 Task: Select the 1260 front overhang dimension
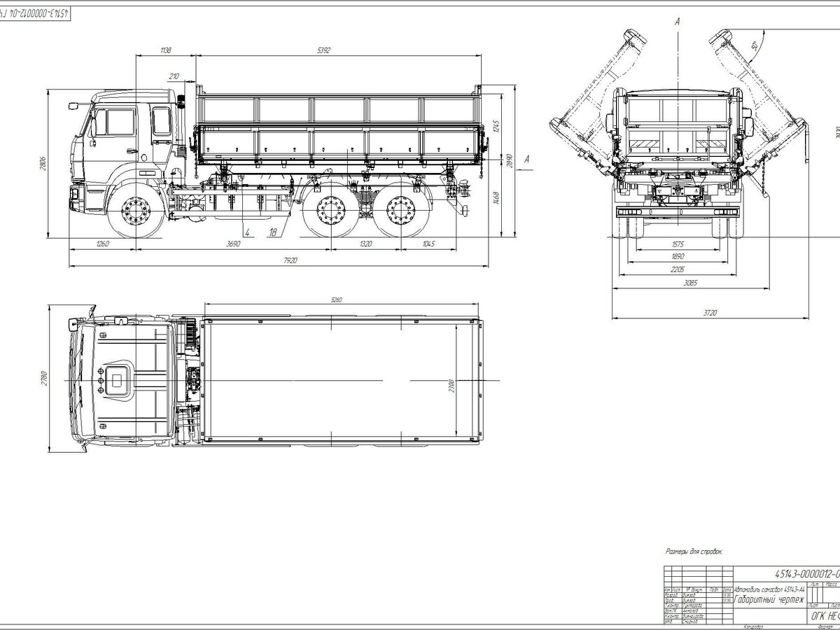pyautogui.click(x=103, y=244)
